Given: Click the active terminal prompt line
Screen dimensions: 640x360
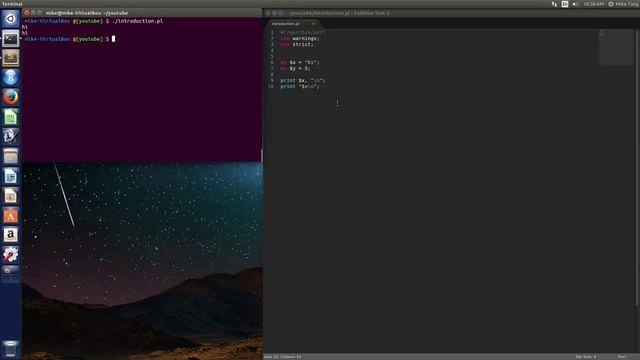Looking at the screenshot, I should (x=69, y=39).
